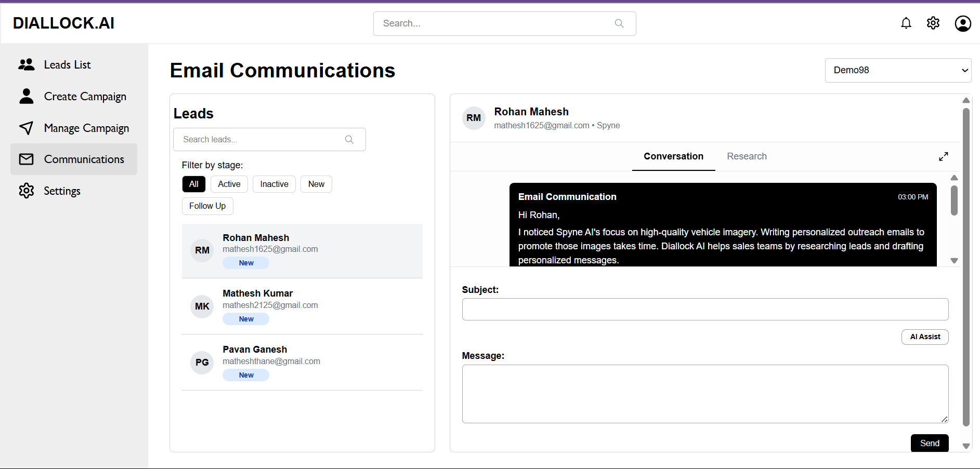The height and width of the screenshot is (469, 980).
Task: Click the New badge under Mathesh Kumar
Action: coord(246,319)
